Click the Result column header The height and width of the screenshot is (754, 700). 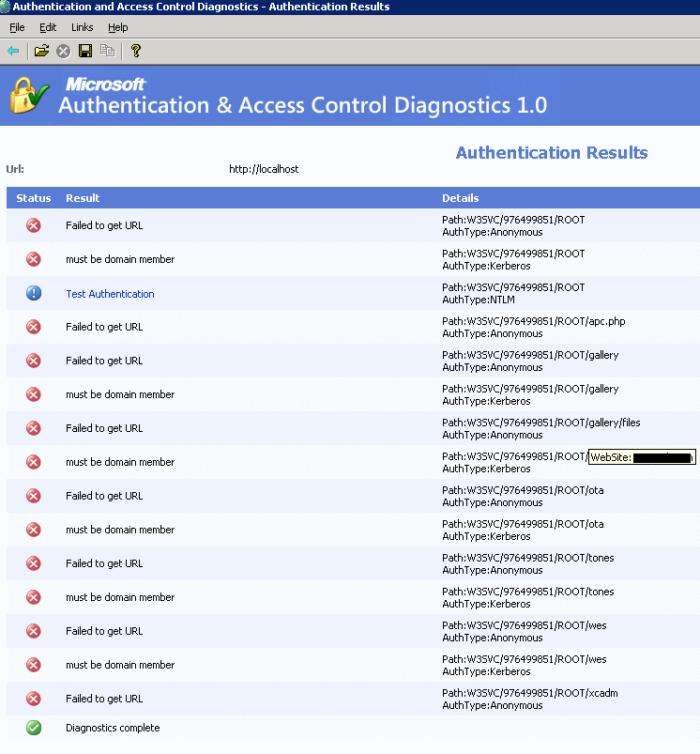pos(83,198)
